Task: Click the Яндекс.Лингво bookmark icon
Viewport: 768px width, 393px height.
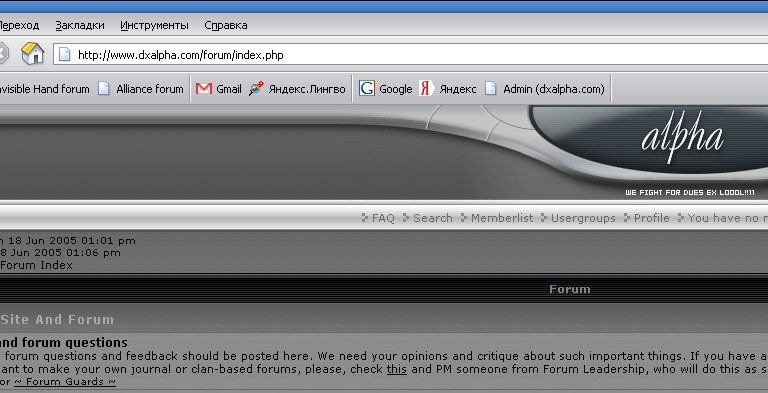Action: [x=256, y=89]
